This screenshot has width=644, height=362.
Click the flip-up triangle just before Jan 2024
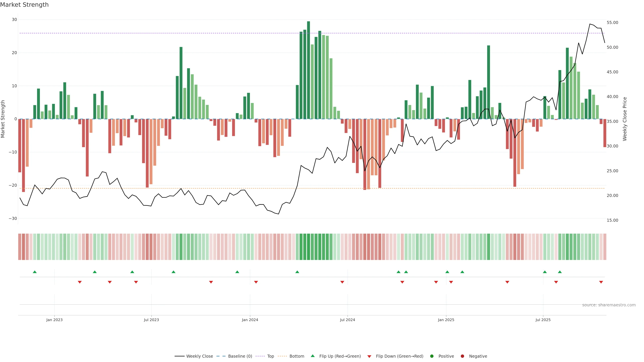(x=237, y=272)
